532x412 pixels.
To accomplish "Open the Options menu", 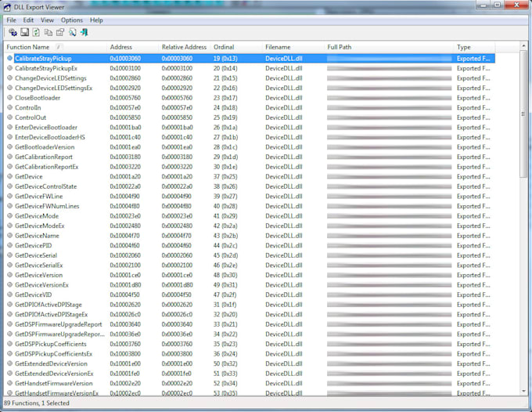I will coord(72,20).
